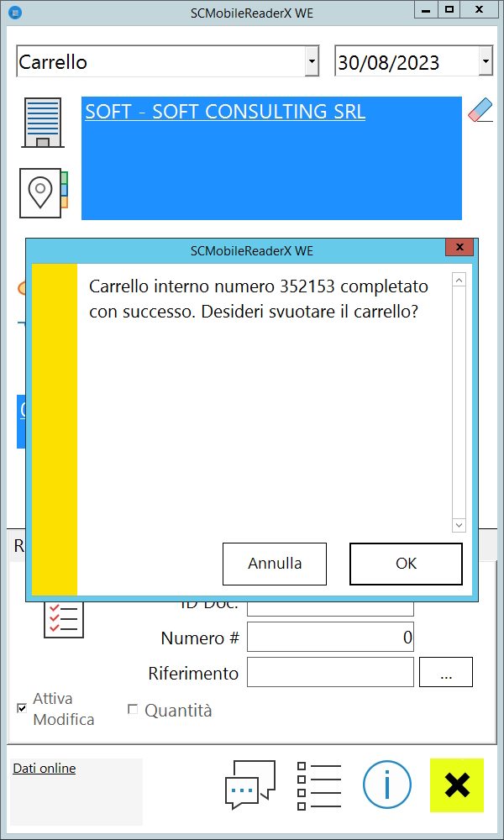Click the red checklist document icon
Screen dimensions: 504x840
tap(64, 621)
